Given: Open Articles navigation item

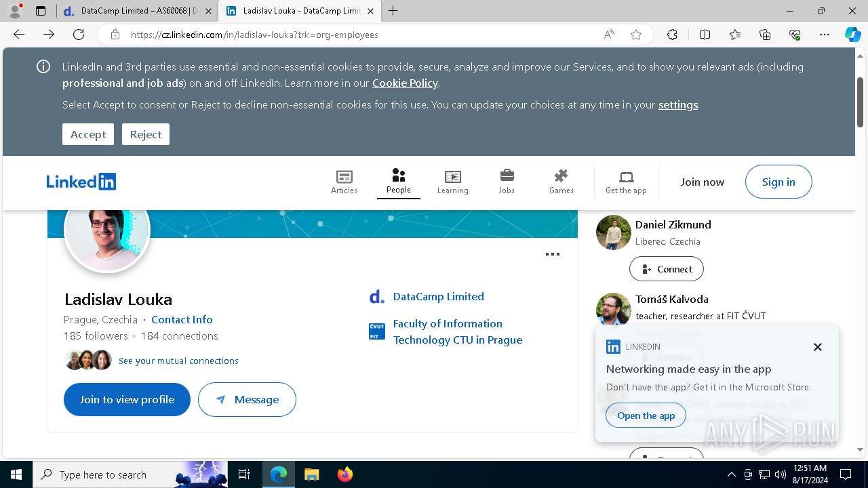Looking at the screenshot, I should 344,182.
